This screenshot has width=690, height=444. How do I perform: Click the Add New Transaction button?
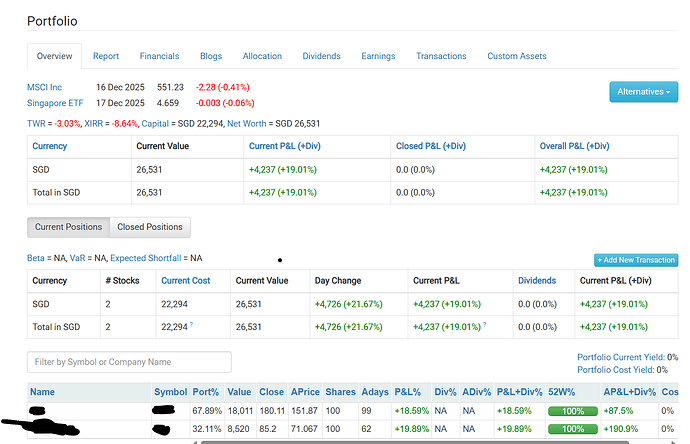tap(635, 260)
